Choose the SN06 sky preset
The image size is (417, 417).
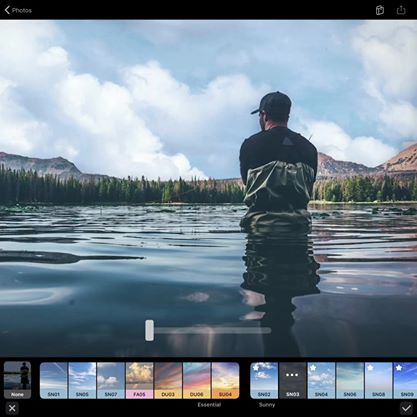click(x=350, y=380)
